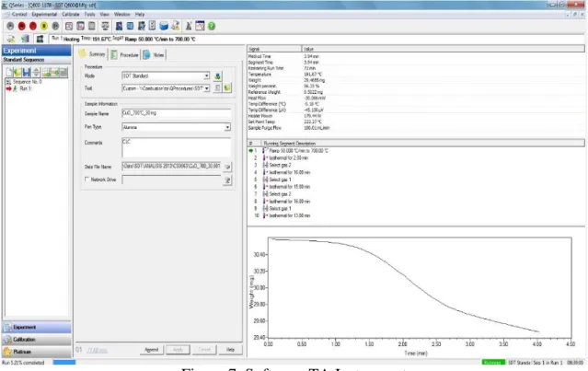Click the gray circle icon after yellow one
The width and height of the screenshot is (588, 371).
(55, 26)
